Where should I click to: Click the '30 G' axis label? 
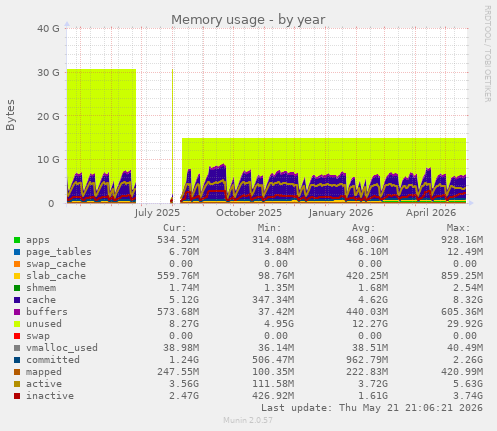click(x=48, y=72)
